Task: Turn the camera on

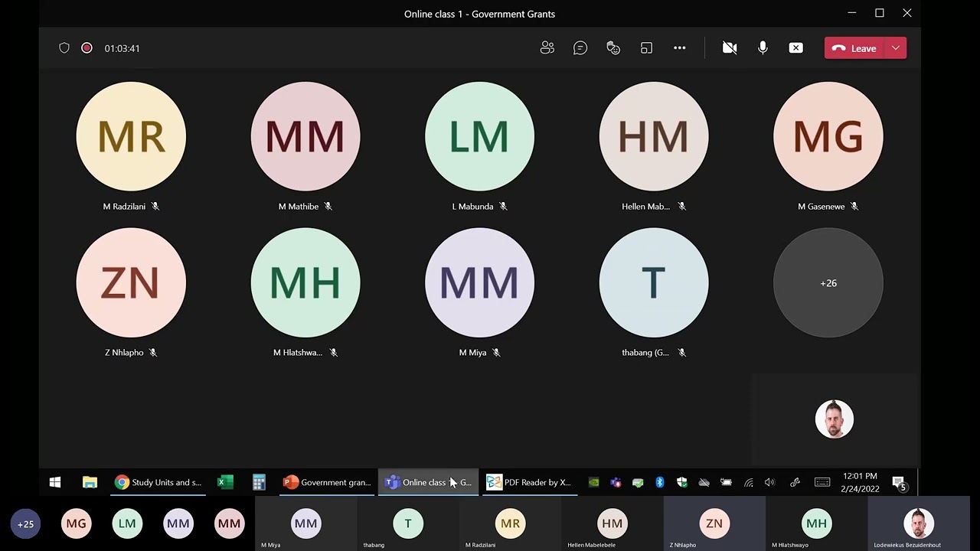Action: point(730,48)
